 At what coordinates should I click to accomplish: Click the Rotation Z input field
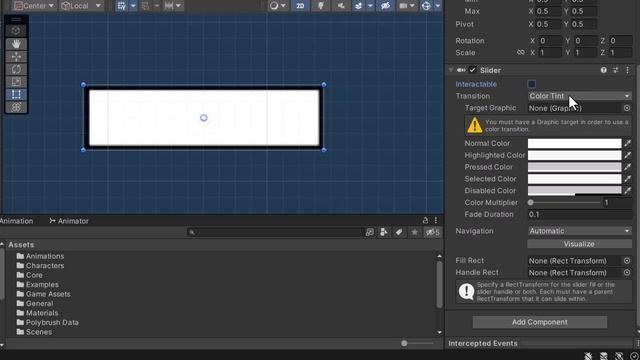620,41
